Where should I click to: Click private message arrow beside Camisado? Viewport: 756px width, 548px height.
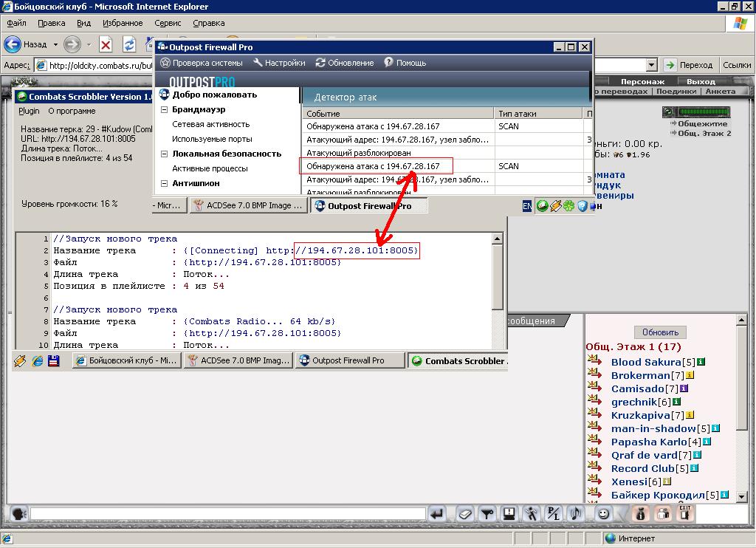[x=595, y=387]
